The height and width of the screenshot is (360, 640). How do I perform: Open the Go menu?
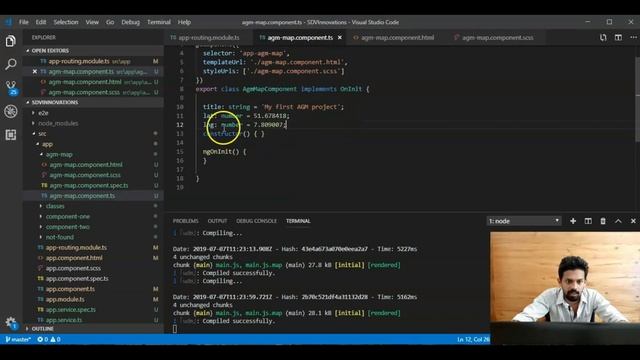point(110,22)
